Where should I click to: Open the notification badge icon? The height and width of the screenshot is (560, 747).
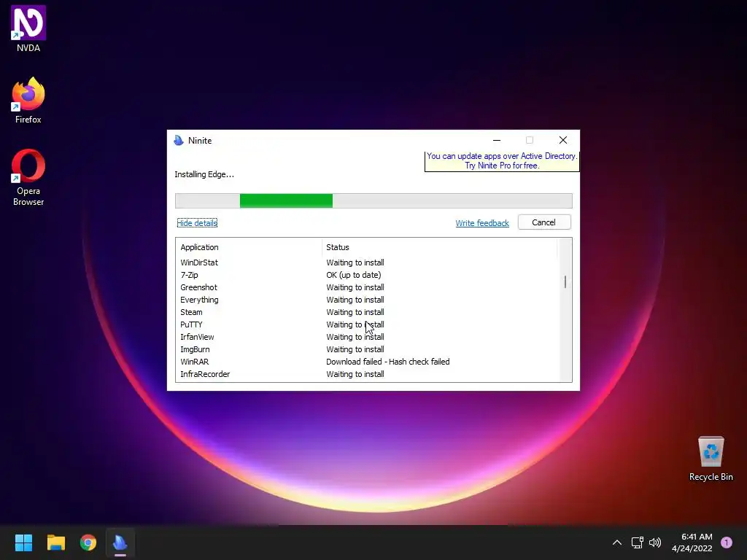727,542
